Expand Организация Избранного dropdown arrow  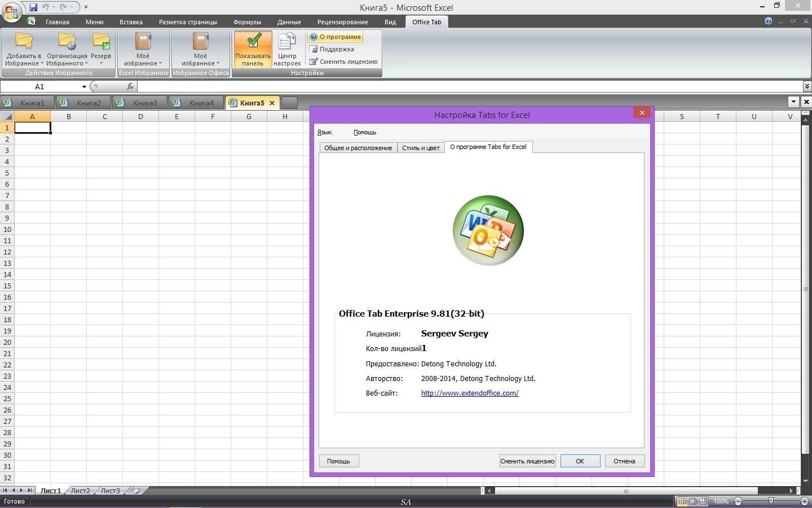(x=86, y=64)
